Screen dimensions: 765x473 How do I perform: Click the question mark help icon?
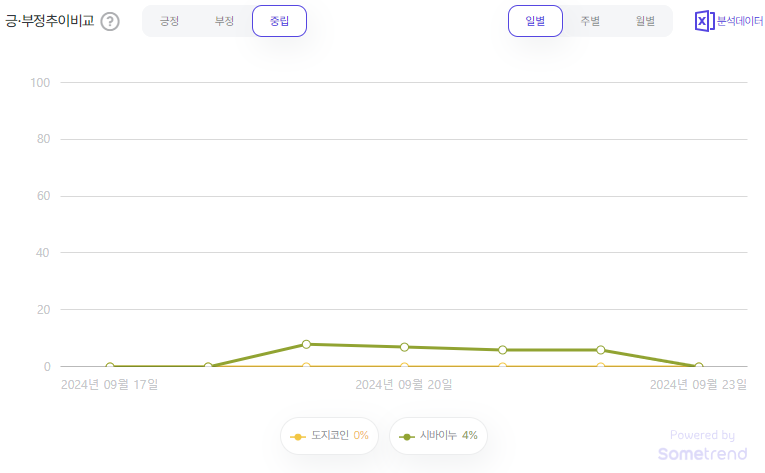coord(110,21)
